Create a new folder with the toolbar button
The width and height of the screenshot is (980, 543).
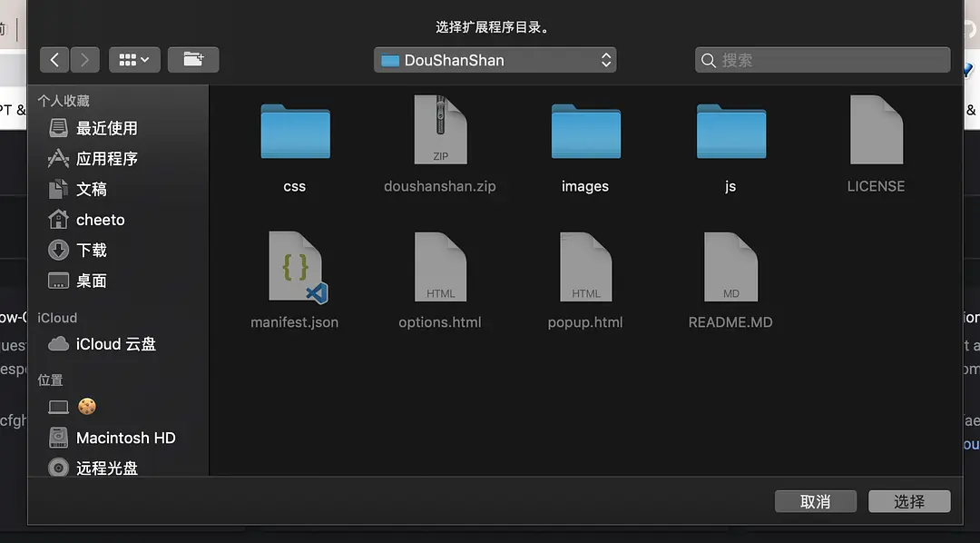pos(193,60)
